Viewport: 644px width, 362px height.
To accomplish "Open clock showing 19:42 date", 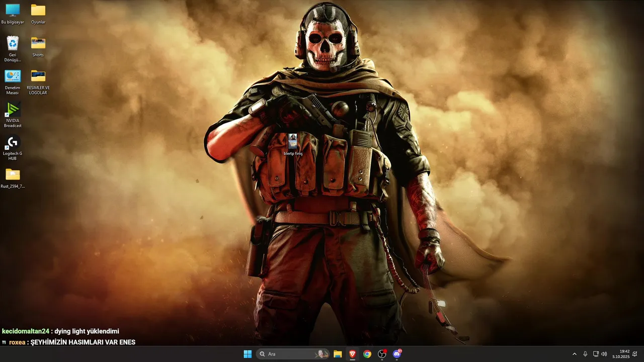I will click(x=621, y=354).
